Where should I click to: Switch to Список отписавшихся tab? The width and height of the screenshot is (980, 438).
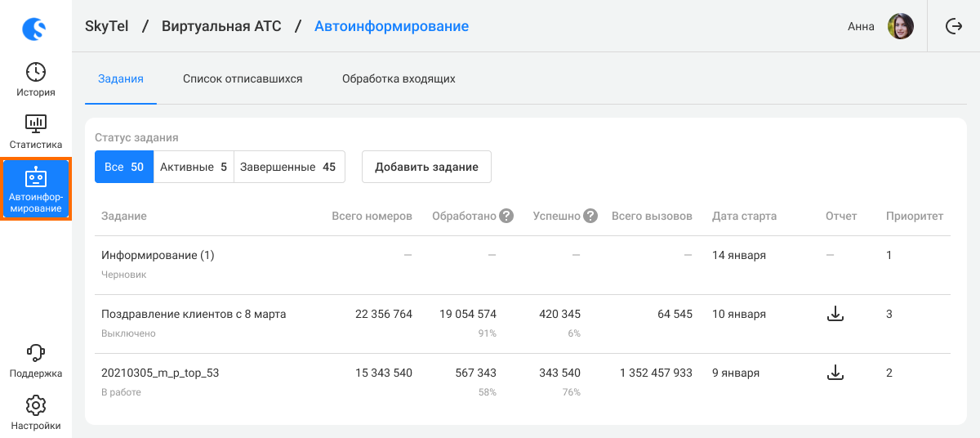tap(243, 79)
